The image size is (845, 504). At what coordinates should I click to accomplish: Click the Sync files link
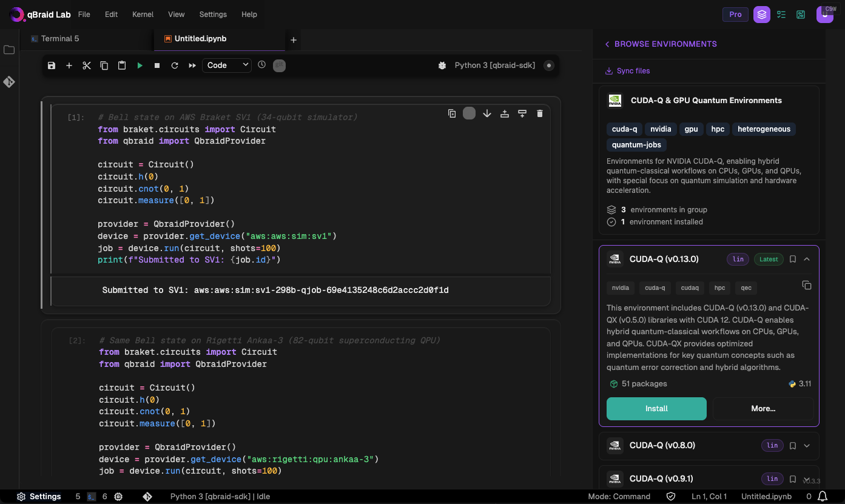click(627, 71)
